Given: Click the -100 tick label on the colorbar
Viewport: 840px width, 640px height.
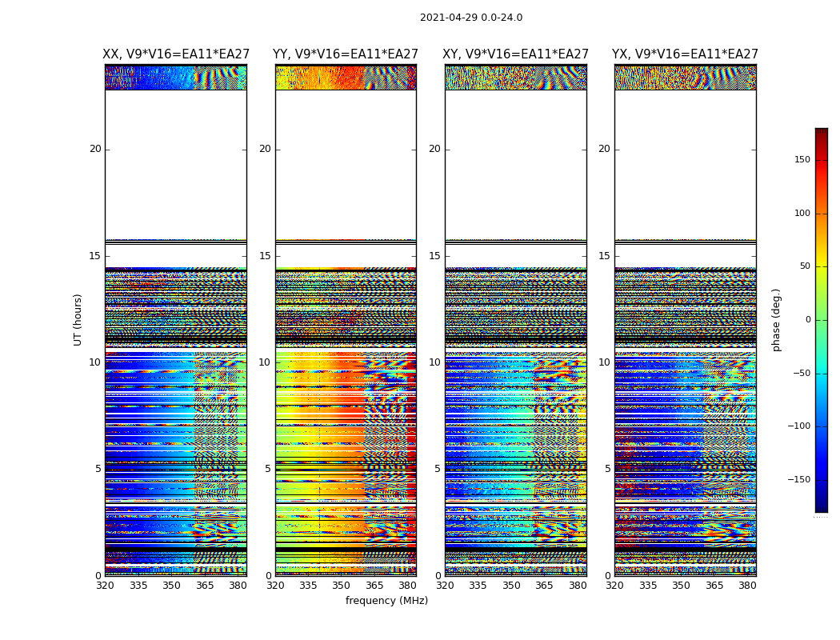Looking at the screenshot, I should [799, 426].
